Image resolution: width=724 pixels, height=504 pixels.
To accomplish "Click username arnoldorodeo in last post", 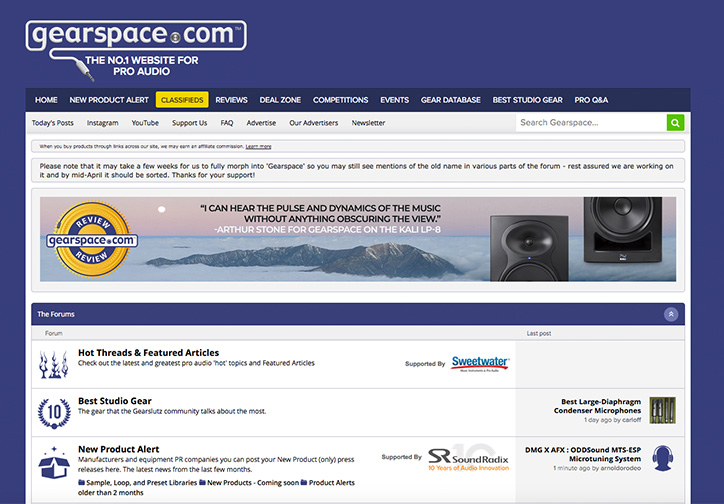I will click(x=621, y=468).
